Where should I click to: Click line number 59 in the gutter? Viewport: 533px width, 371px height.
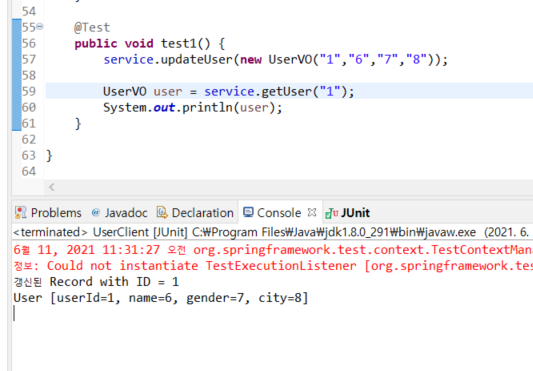[29, 91]
